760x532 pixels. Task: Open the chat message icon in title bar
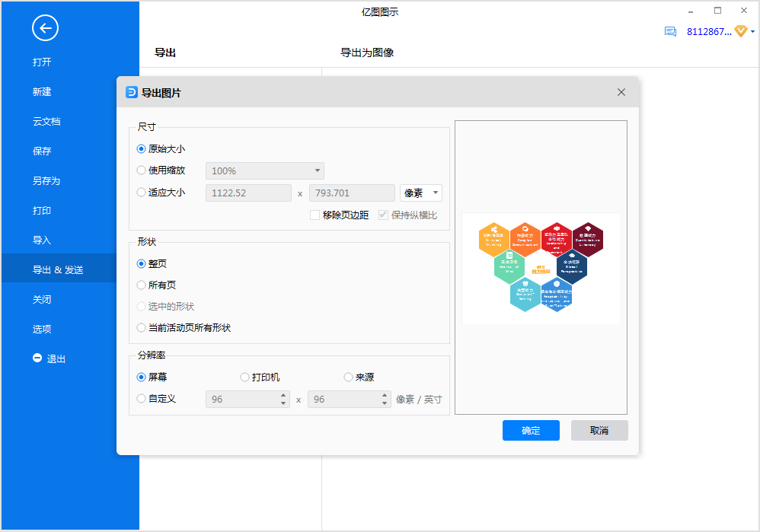pos(670,31)
